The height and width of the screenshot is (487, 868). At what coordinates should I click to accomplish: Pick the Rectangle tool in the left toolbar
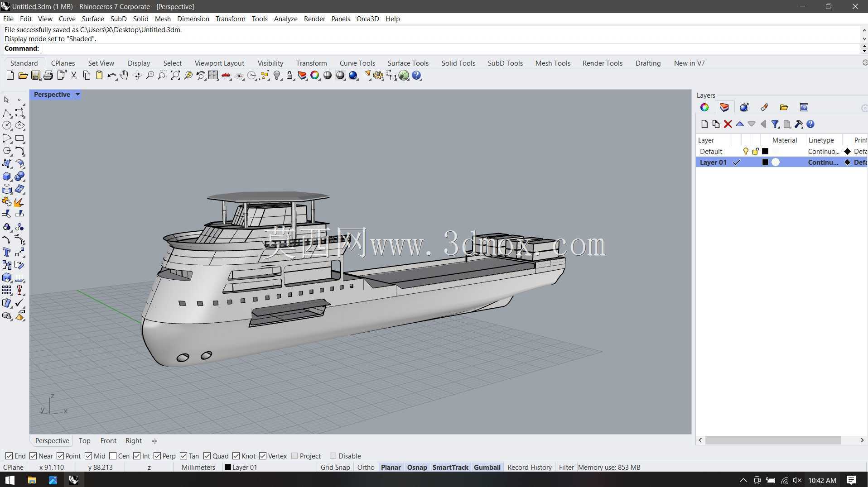coord(19,138)
